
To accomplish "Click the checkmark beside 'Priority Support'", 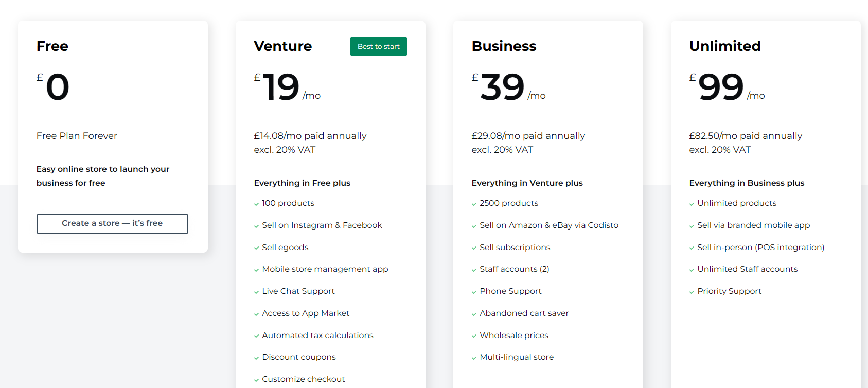I will pyautogui.click(x=692, y=292).
